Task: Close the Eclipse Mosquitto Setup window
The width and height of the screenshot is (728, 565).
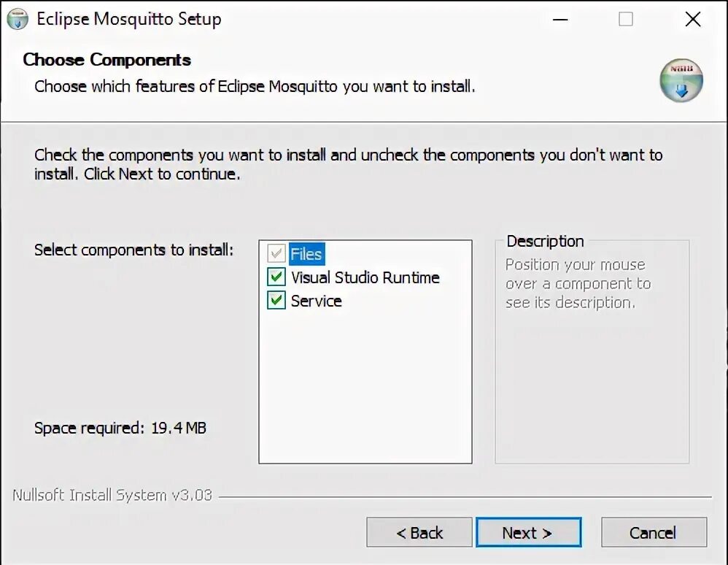Action: click(x=693, y=20)
